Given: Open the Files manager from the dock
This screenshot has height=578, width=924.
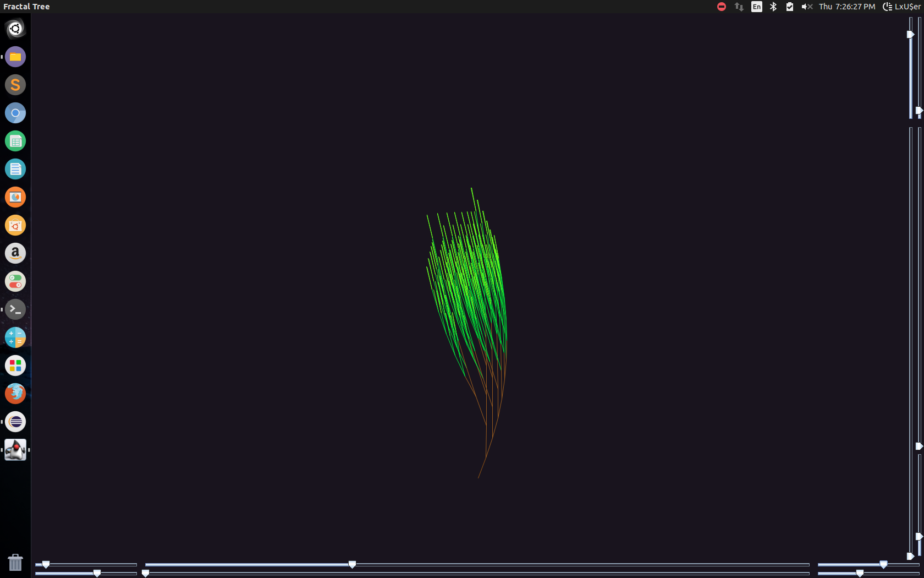Looking at the screenshot, I should (x=15, y=57).
